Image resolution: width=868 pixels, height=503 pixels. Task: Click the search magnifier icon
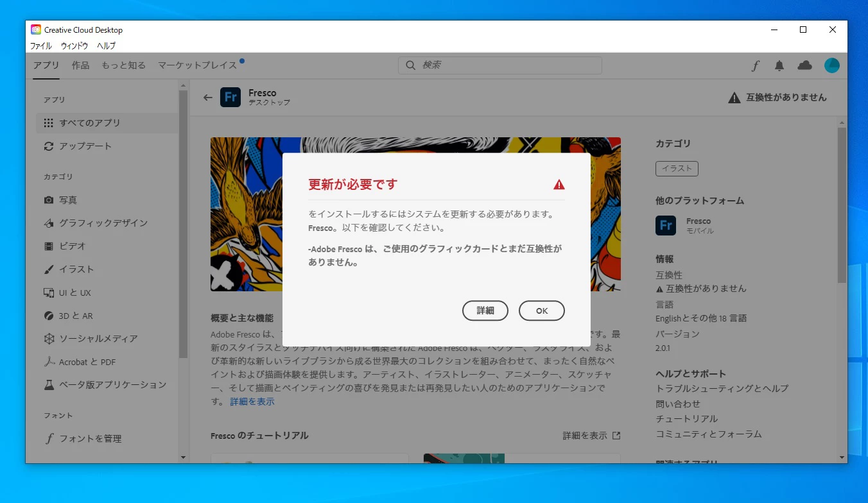pyautogui.click(x=411, y=65)
